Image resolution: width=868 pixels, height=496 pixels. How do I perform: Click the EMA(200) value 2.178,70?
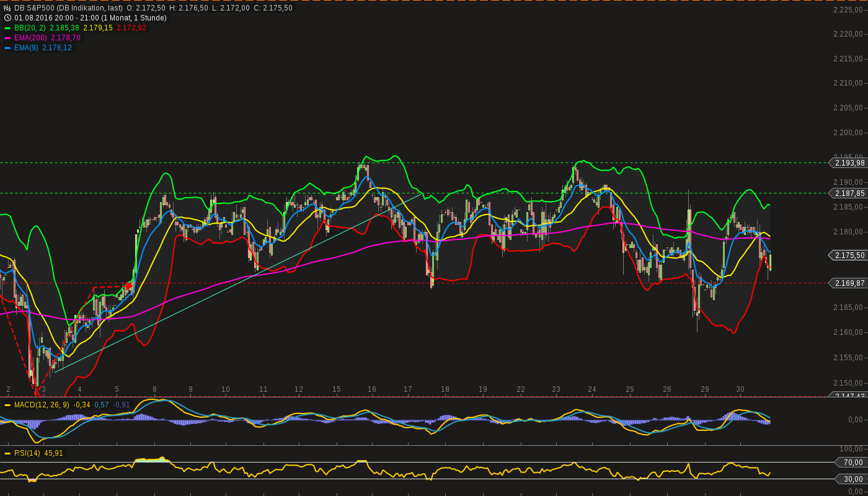pos(66,38)
